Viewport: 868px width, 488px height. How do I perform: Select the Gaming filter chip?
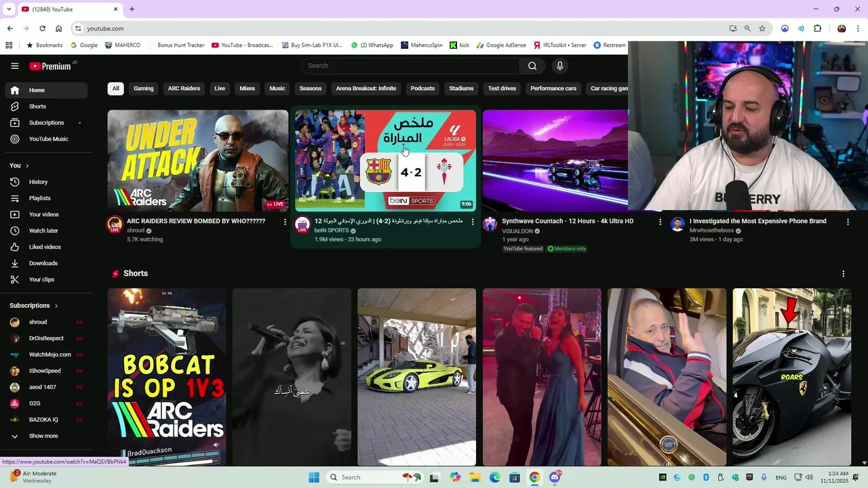coord(144,89)
